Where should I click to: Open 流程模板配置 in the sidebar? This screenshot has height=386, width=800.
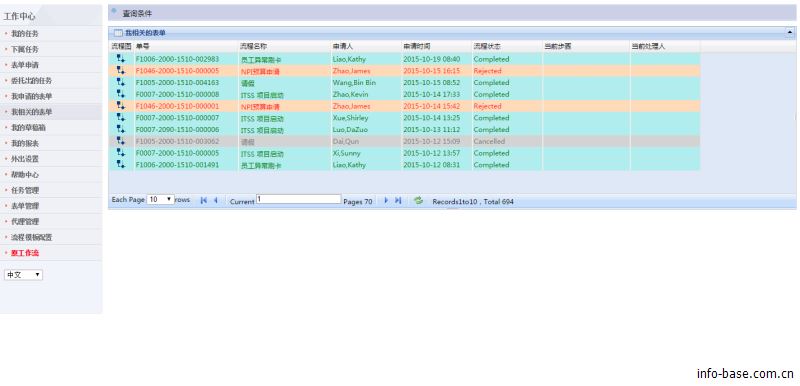click(31, 238)
